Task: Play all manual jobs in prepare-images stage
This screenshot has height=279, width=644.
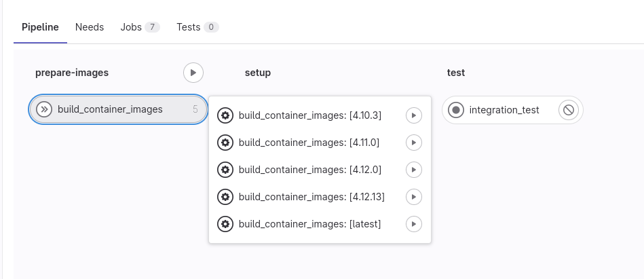Action: (193, 73)
